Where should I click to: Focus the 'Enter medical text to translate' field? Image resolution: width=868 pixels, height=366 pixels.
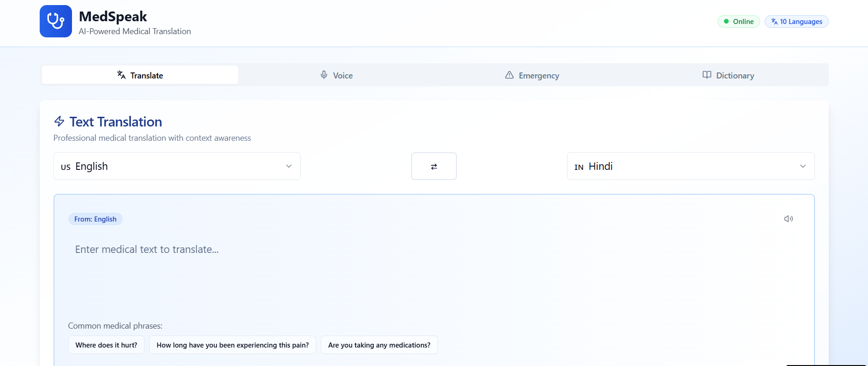pos(434,272)
